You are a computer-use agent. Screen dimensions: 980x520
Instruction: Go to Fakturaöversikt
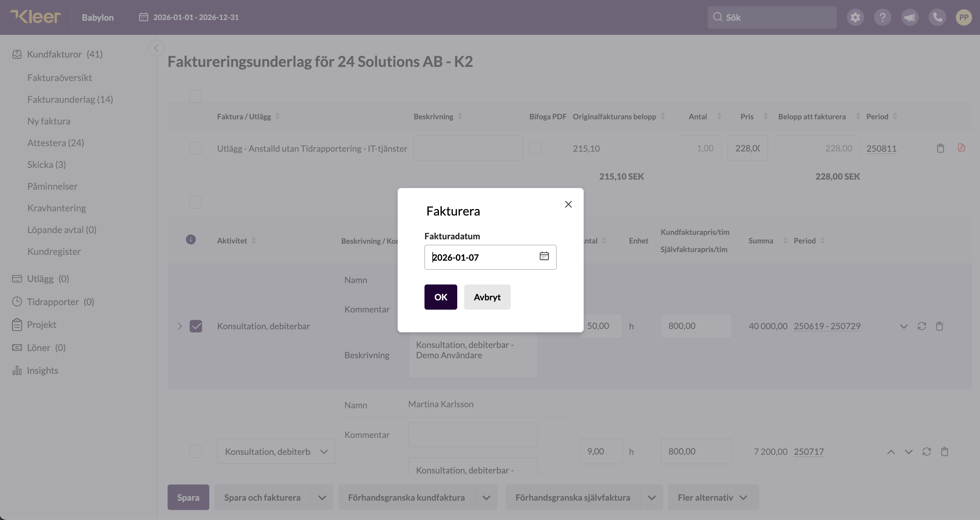pos(60,78)
